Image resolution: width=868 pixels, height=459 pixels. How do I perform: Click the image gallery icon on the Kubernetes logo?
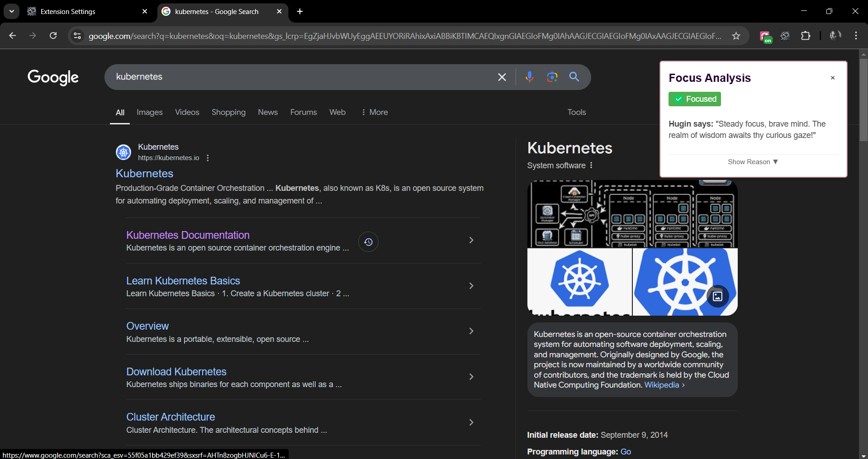tap(717, 296)
